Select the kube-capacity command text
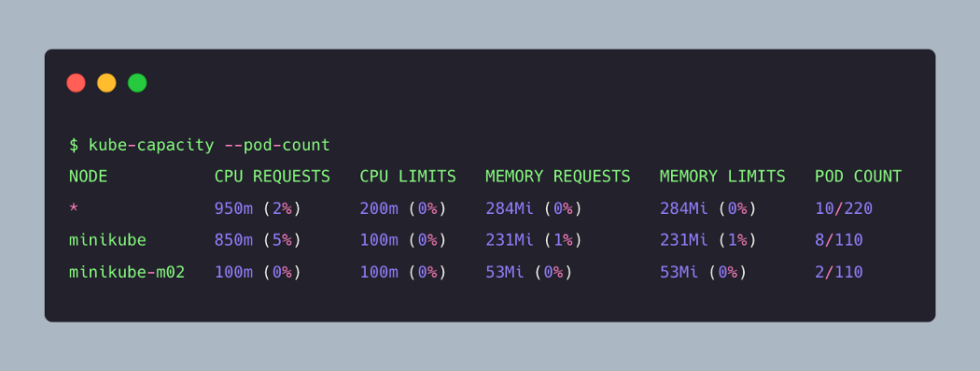 coord(151,145)
